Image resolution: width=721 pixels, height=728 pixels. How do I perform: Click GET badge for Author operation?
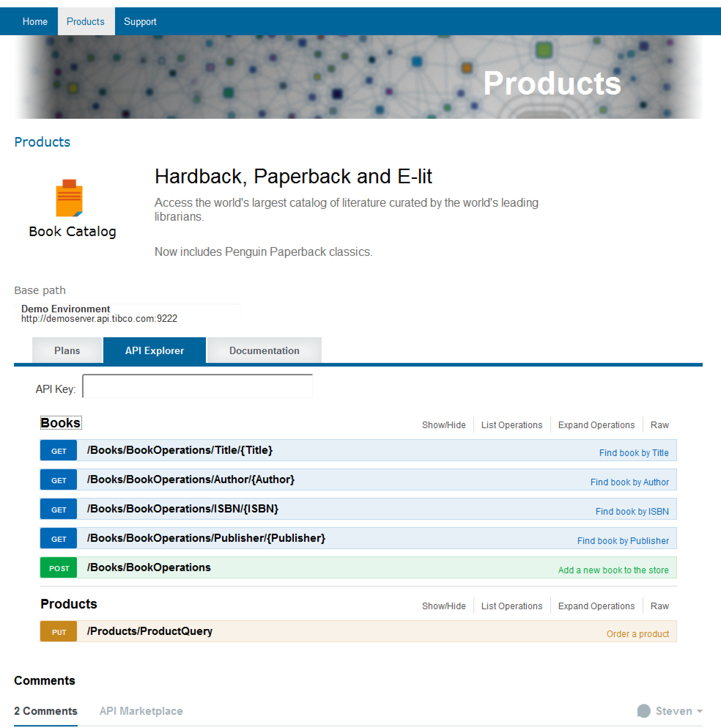click(59, 480)
